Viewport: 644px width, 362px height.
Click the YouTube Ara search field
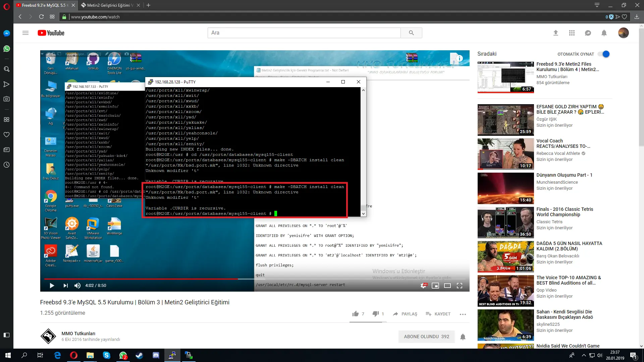(x=304, y=33)
